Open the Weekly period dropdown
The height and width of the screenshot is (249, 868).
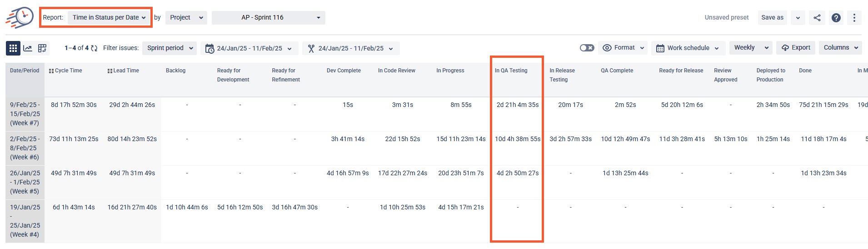pos(751,48)
